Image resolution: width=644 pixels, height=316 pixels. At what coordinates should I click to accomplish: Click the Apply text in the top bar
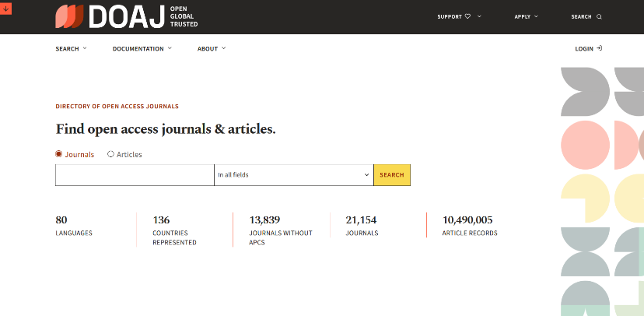click(522, 16)
